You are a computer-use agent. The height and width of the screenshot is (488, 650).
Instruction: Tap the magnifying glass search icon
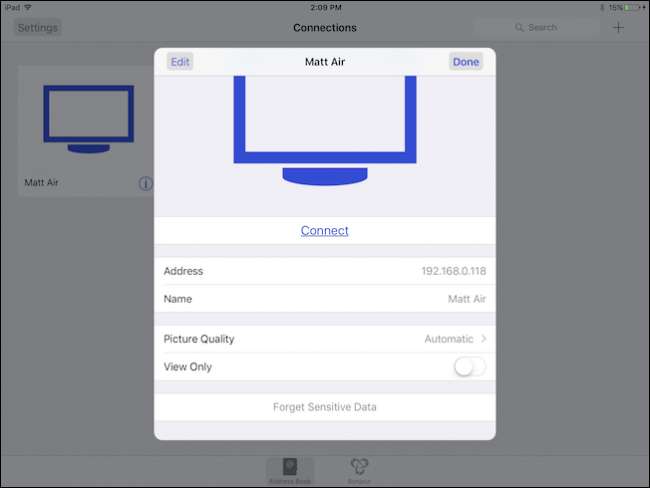tap(519, 28)
